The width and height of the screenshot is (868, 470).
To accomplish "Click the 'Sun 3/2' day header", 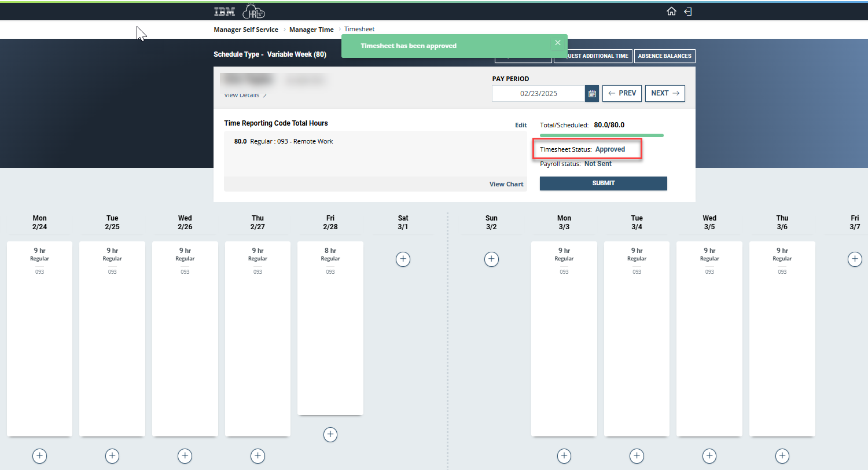I will 491,223.
